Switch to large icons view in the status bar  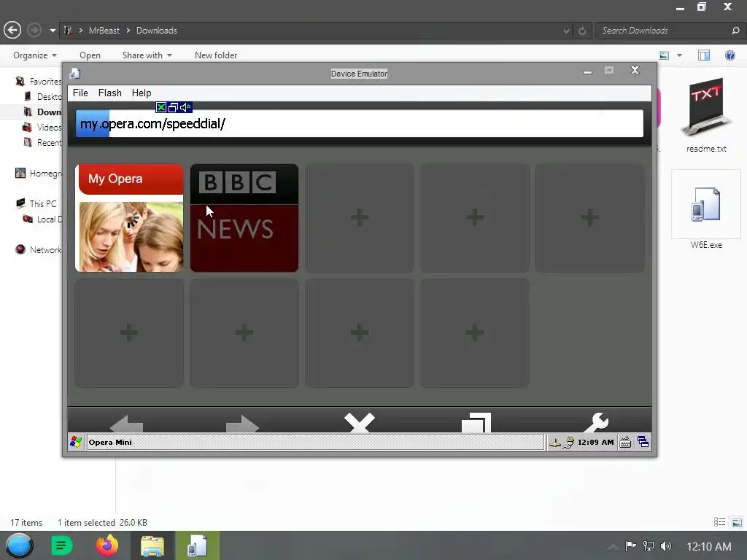tap(737, 522)
